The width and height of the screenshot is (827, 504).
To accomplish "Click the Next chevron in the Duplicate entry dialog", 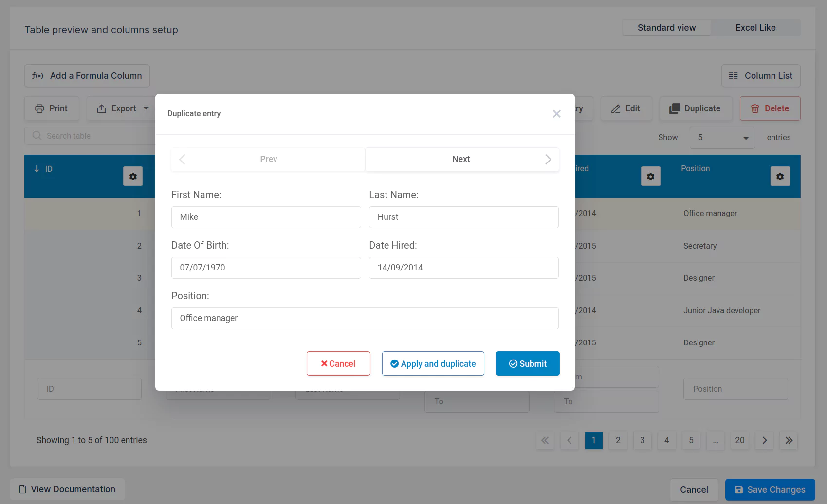I will click(x=548, y=159).
